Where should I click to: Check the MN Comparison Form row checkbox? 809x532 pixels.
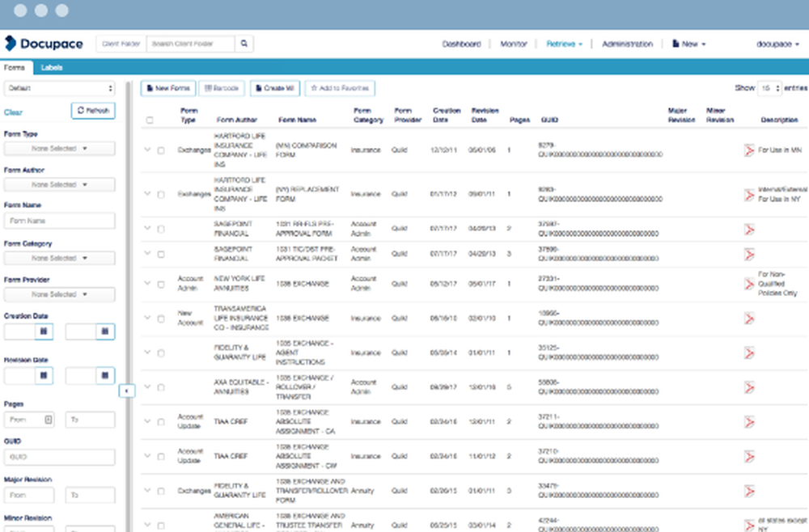coord(161,150)
